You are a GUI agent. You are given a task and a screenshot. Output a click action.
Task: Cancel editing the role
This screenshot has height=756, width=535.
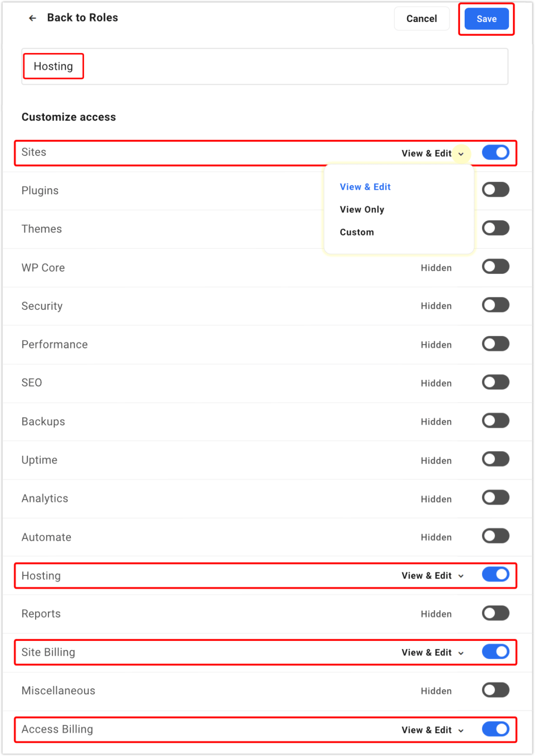pyautogui.click(x=421, y=18)
